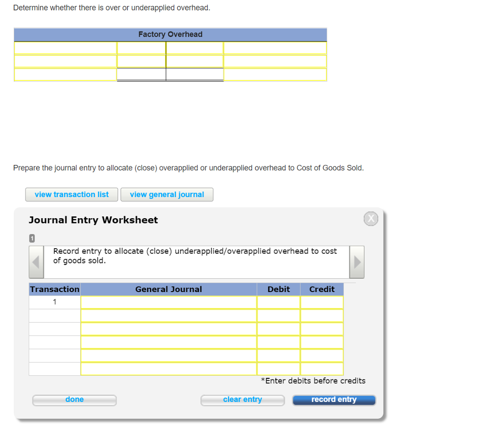504x432 pixels.
Task: Click the Credit cell in row two
Action: [x=322, y=315]
